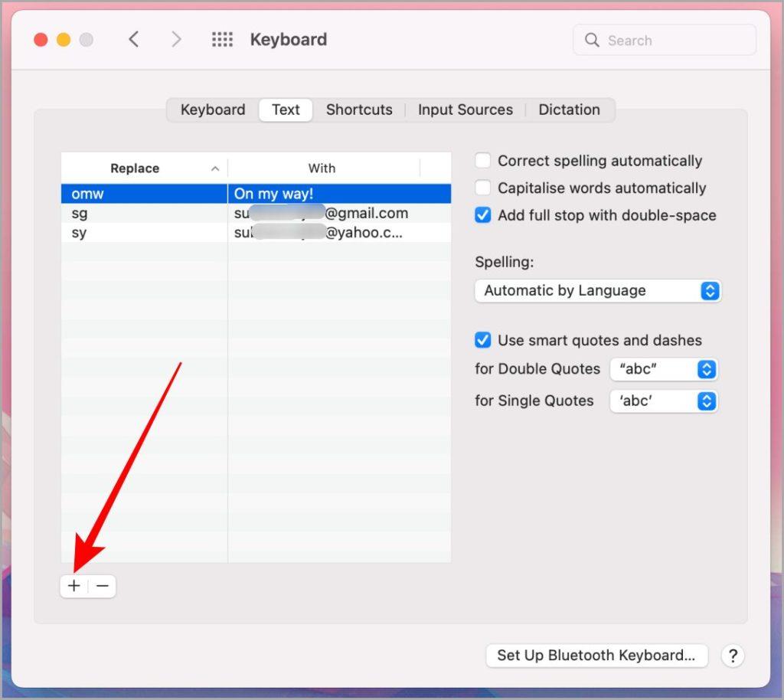784x700 pixels.
Task: Enable Capitalise words automatically
Action: coord(482,188)
